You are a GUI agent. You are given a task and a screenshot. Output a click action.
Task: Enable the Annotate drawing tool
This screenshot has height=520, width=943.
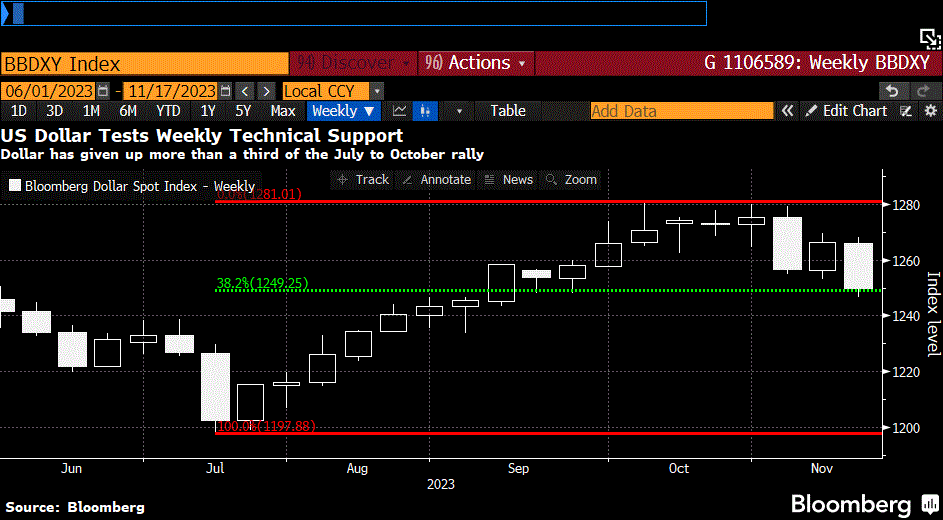(x=436, y=179)
